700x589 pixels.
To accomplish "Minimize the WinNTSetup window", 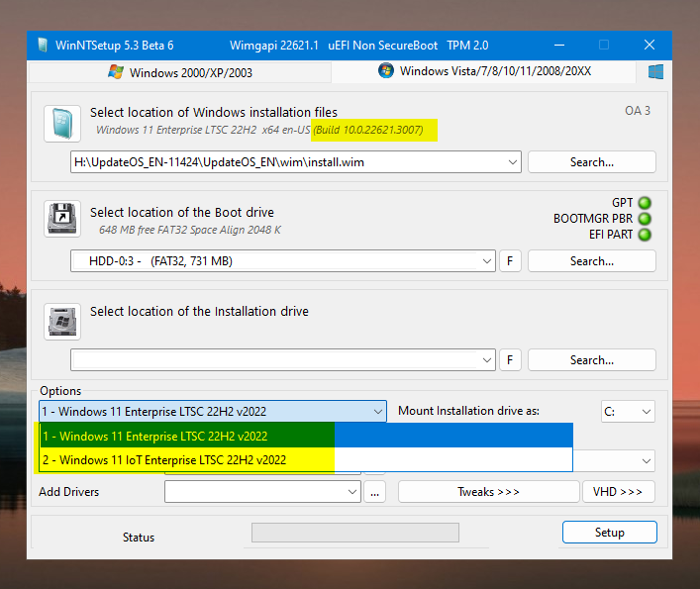I will (x=559, y=45).
